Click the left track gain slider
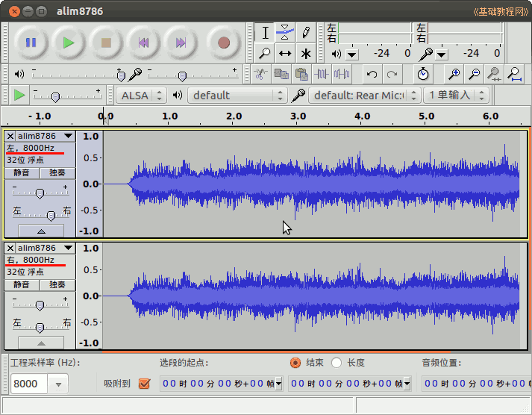The image size is (532, 415). pyautogui.click(x=40, y=193)
